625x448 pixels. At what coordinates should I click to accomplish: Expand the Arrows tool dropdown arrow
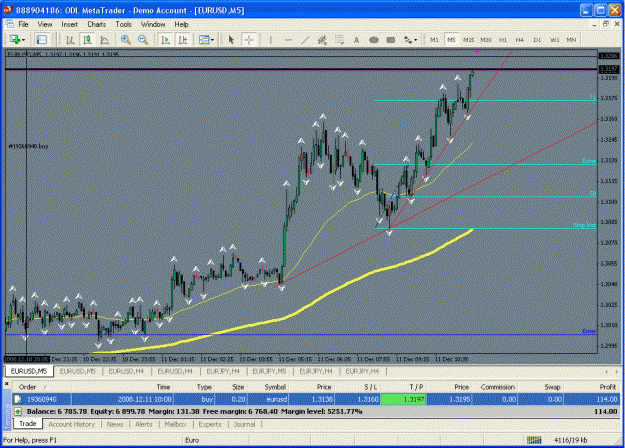click(x=416, y=40)
